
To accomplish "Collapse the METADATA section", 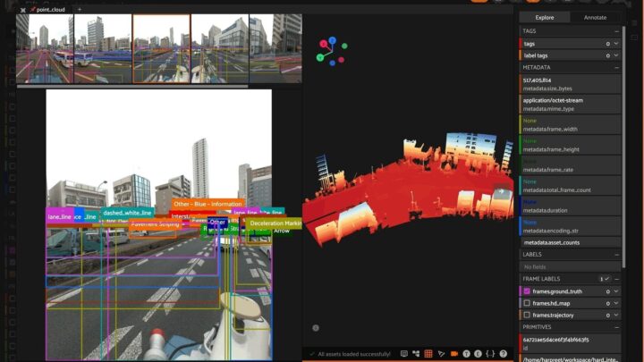I will tap(616, 67).
